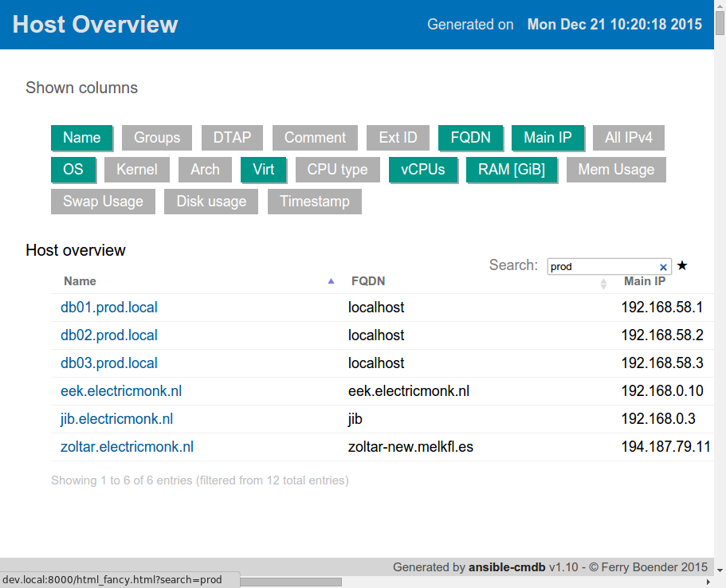Viewport: 726px width, 588px height.
Task: Click the jib.electricmonk.nl host link
Action: 116,419
